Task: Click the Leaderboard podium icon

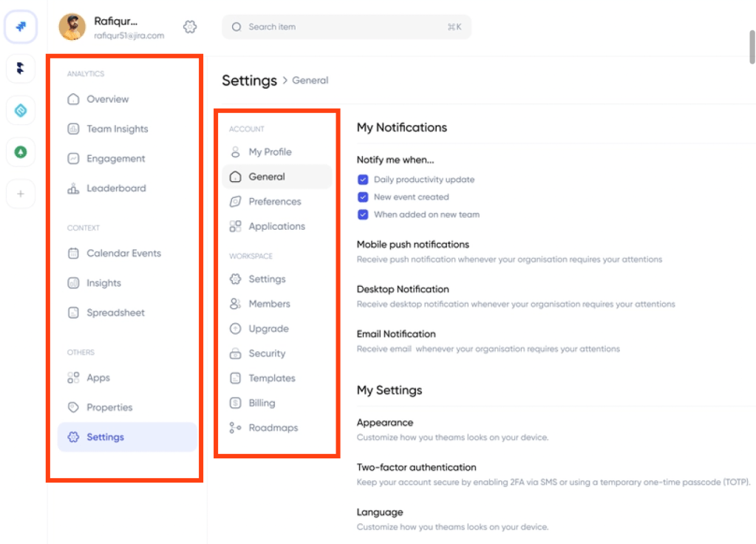Action: [x=73, y=188]
